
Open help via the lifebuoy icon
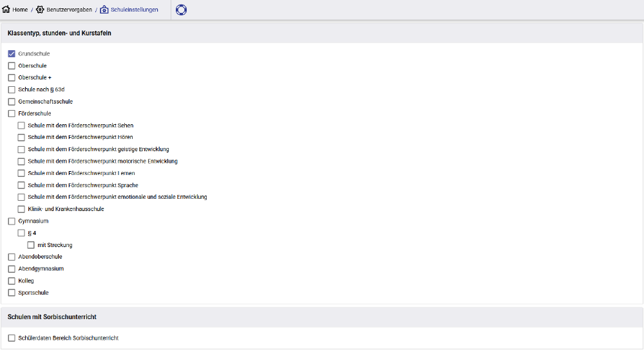click(x=181, y=10)
